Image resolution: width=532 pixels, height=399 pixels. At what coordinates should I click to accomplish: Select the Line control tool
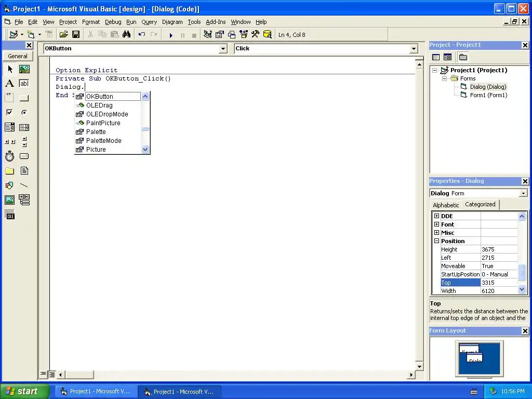pos(24,185)
